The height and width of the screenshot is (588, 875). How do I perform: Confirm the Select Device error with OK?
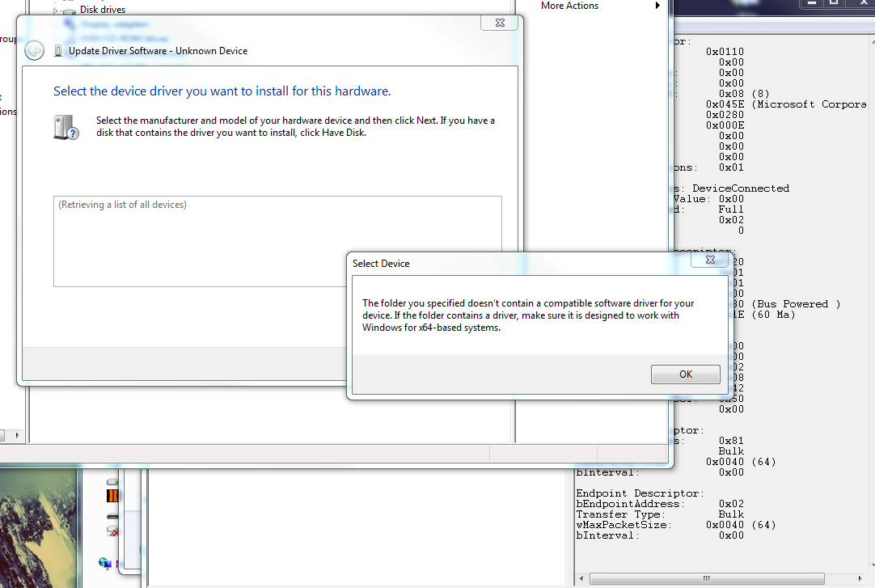[685, 374]
